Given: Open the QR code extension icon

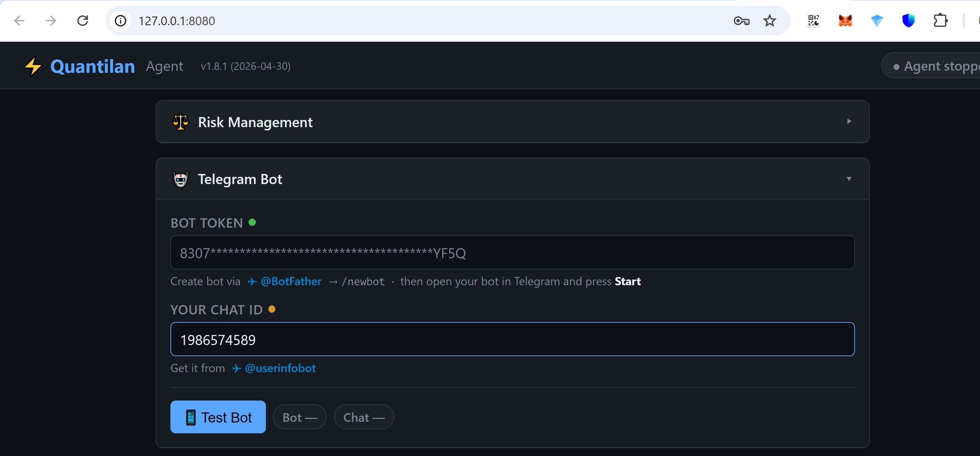Looking at the screenshot, I should [814, 21].
